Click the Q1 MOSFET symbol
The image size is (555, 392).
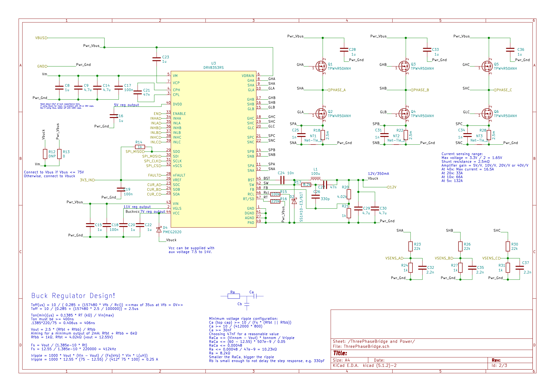pos(321,66)
